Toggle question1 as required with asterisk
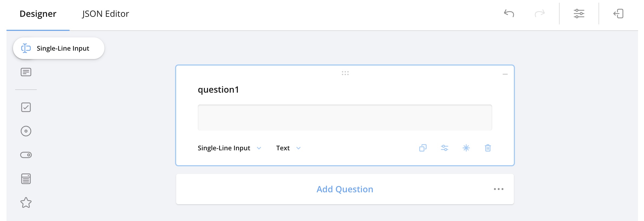Image resolution: width=644 pixels, height=221 pixels. [x=466, y=148]
